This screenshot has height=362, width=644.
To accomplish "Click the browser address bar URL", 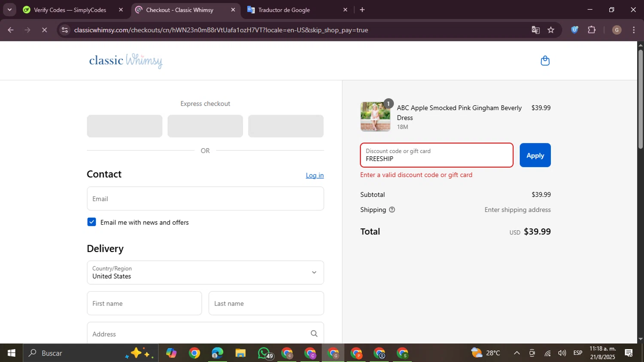I will tap(221, 30).
